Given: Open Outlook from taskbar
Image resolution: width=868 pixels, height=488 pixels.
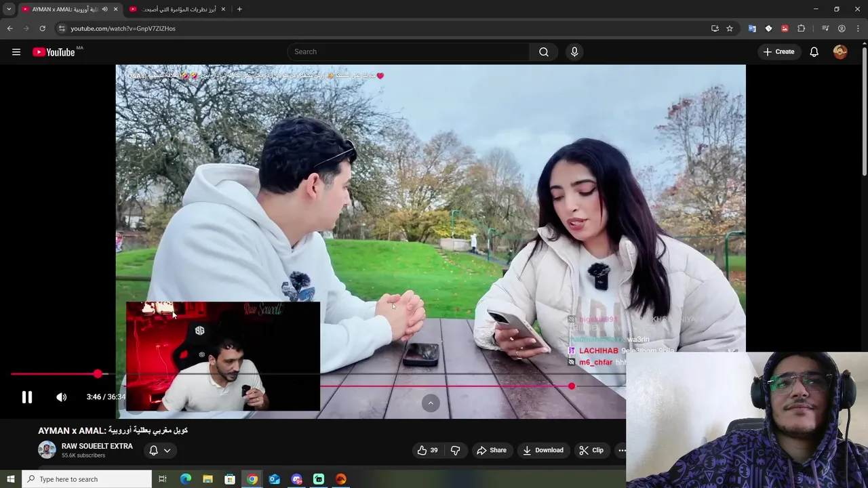Looking at the screenshot, I should pos(274,479).
